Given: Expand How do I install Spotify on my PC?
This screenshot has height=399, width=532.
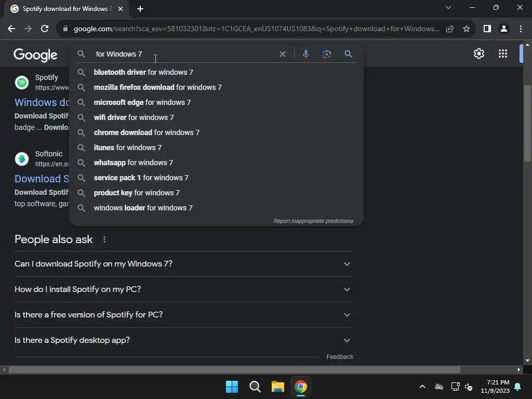Looking at the screenshot, I should click(x=183, y=289).
